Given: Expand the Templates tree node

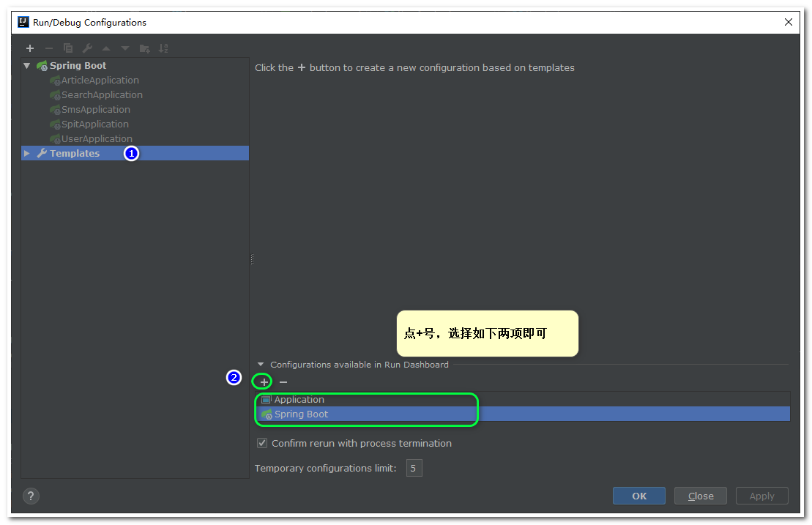Looking at the screenshot, I should point(27,153).
